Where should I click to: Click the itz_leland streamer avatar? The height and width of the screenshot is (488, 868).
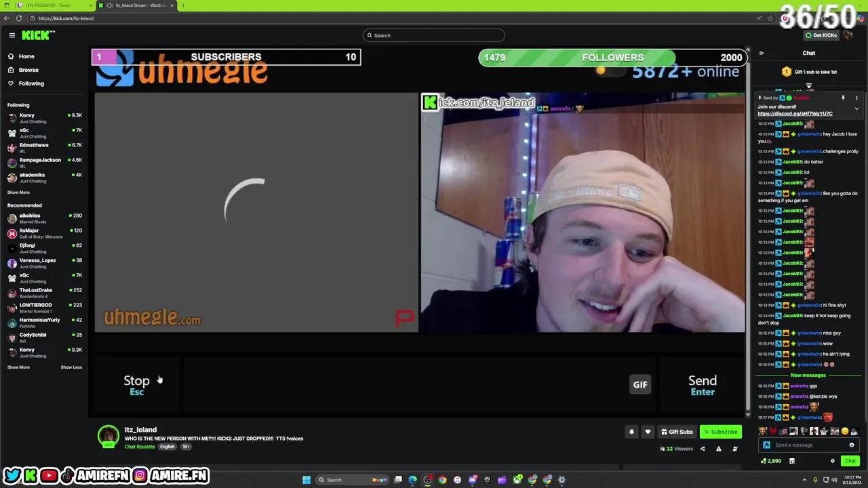pyautogui.click(x=108, y=436)
